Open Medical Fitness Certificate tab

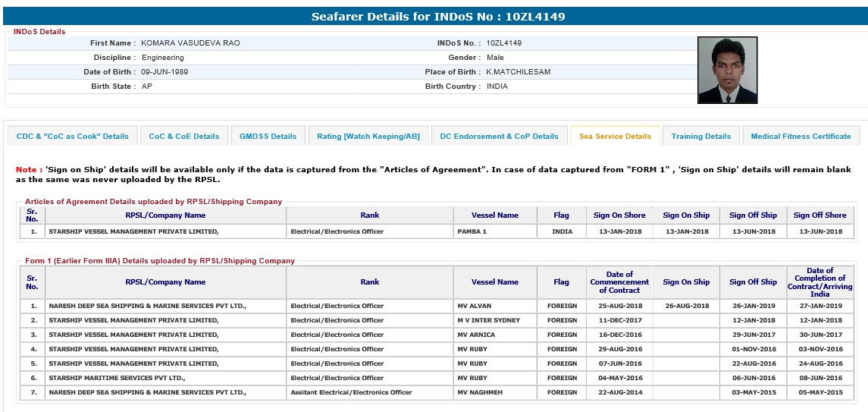tap(801, 137)
